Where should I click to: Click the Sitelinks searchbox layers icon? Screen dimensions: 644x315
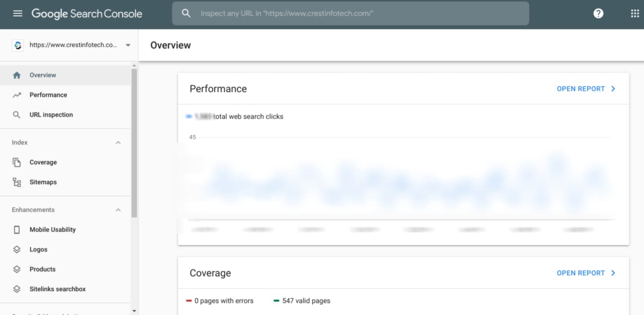click(x=17, y=289)
